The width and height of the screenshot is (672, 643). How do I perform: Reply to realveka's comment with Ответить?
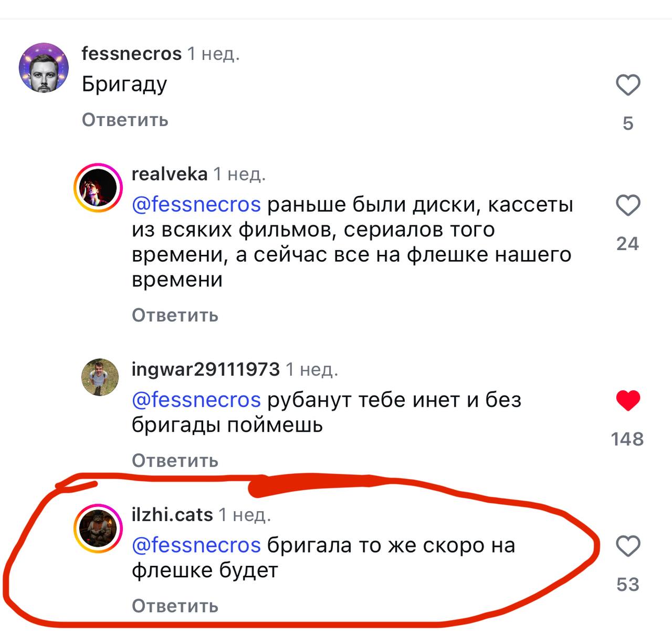175,315
